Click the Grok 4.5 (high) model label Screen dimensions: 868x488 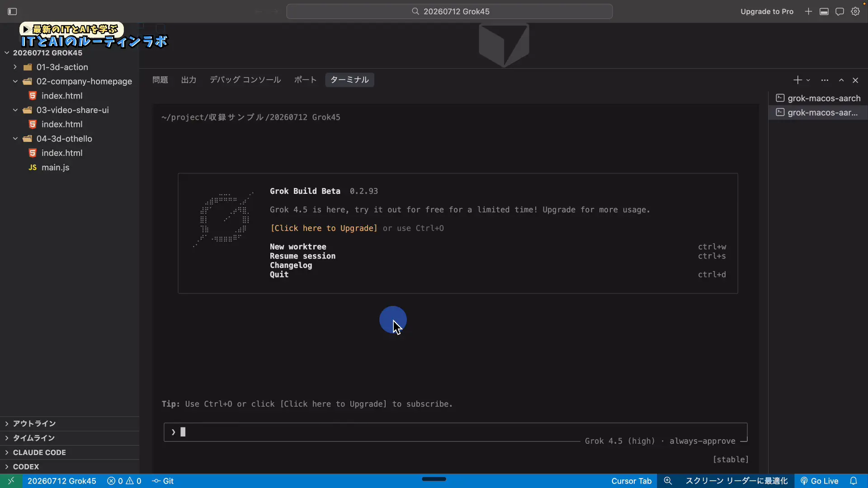620,441
